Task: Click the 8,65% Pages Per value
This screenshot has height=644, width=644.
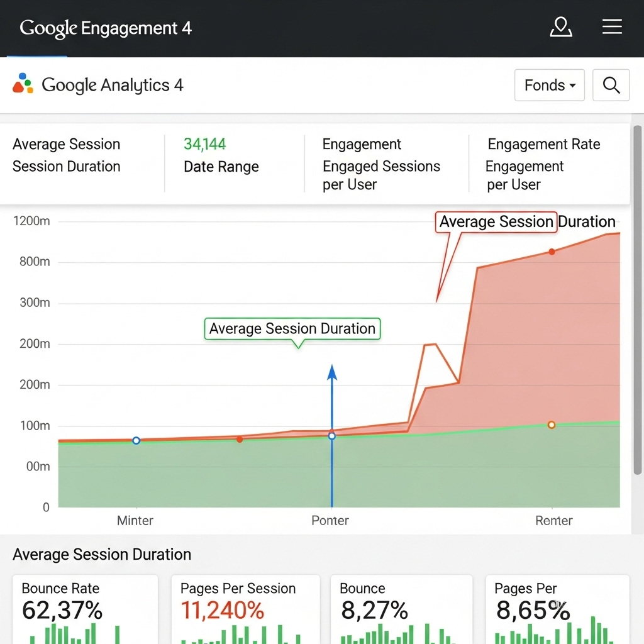Action: pyautogui.click(x=533, y=610)
